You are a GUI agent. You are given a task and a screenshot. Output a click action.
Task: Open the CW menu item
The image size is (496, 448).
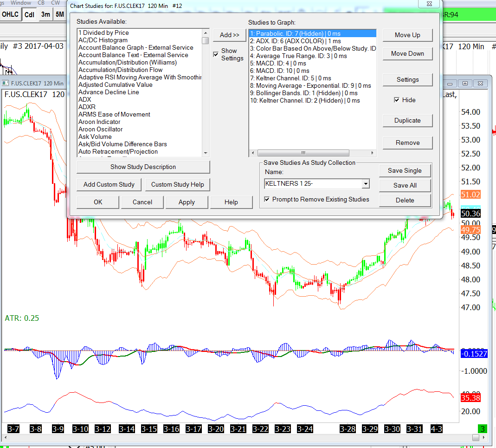(55, 3)
